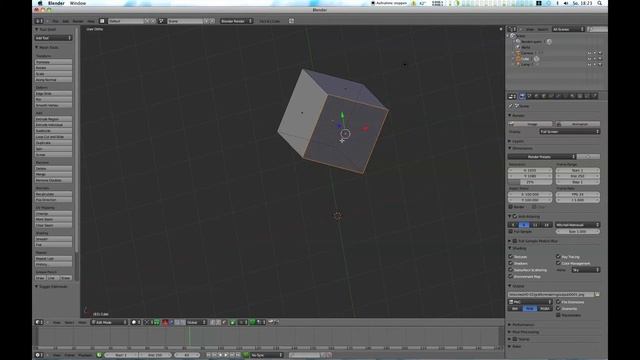Click the Subdivide button in tool shelf
This screenshot has width=640, height=360.
click(53, 131)
